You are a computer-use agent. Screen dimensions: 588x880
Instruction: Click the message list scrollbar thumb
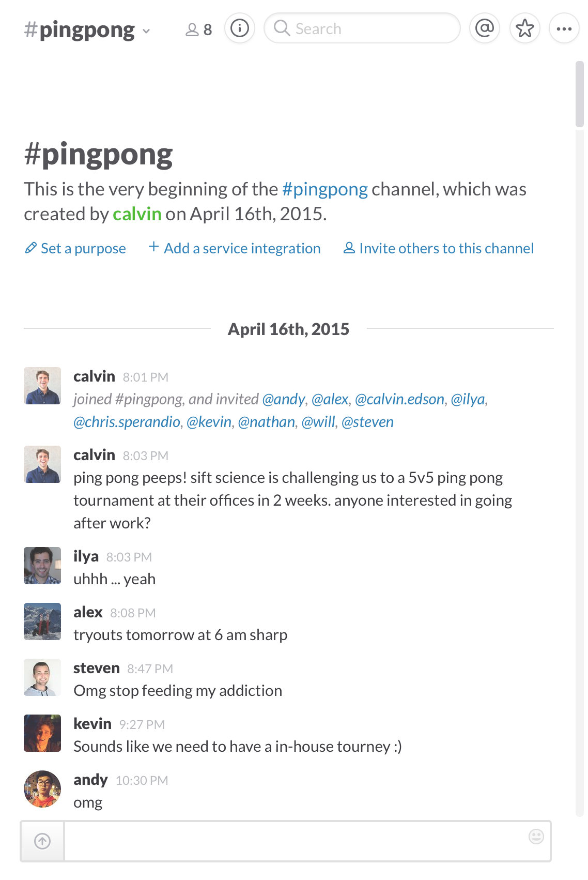click(x=579, y=94)
